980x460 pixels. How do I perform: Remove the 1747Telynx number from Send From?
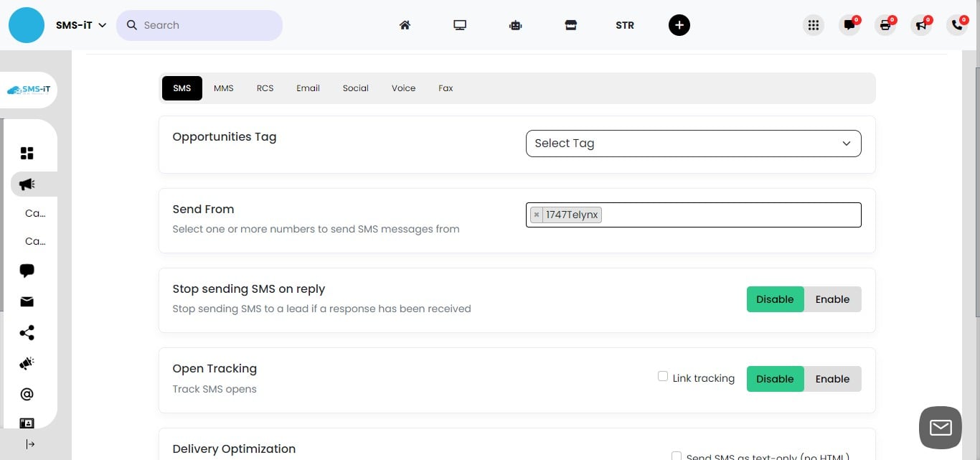point(537,215)
